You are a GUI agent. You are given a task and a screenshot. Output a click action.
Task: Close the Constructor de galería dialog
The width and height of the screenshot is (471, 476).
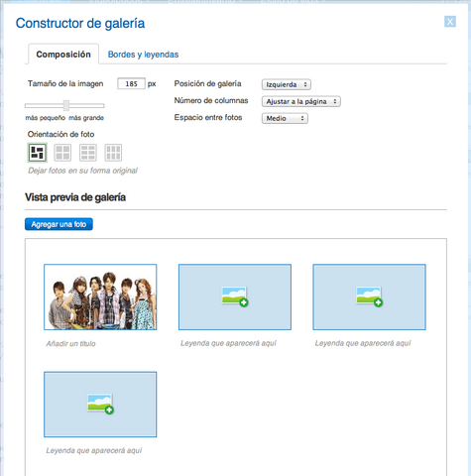[450, 22]
